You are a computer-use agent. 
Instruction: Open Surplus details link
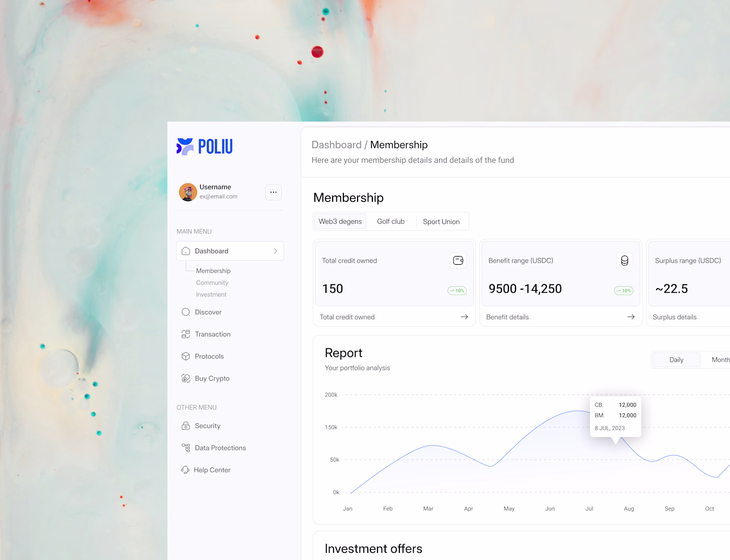click(674, 317)
